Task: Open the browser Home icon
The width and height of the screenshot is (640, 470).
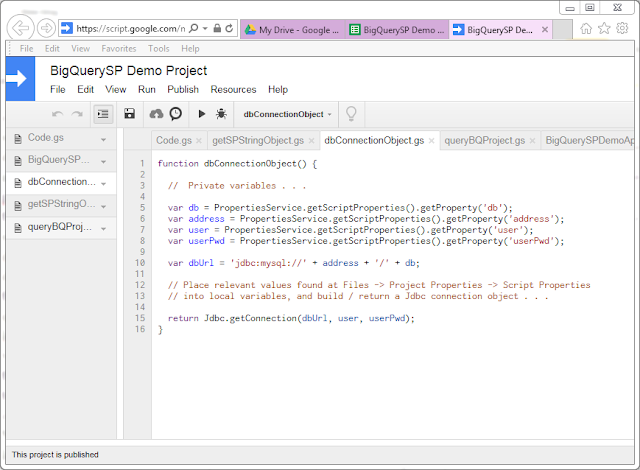Action: (586, 29)
